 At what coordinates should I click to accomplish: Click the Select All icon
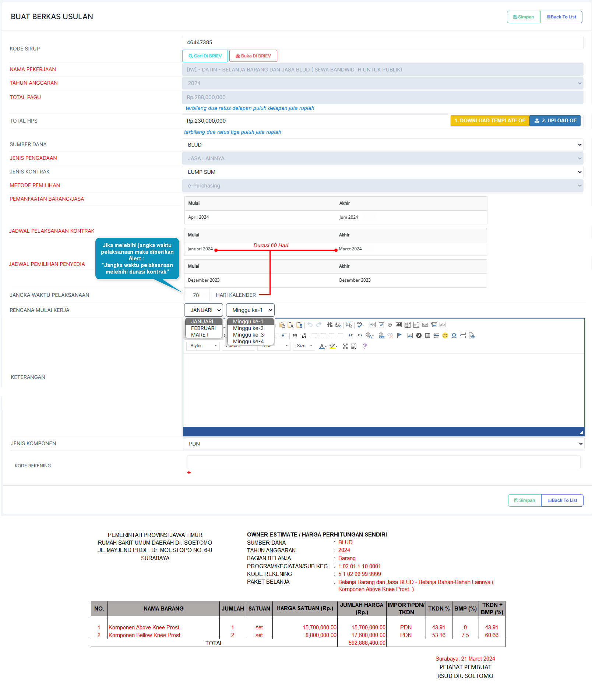pos(349,325)
